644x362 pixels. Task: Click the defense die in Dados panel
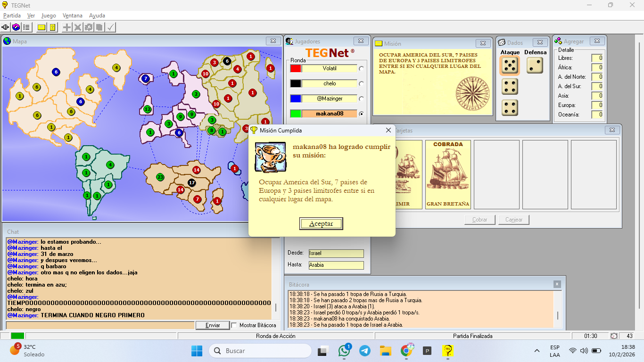point(535,66)
